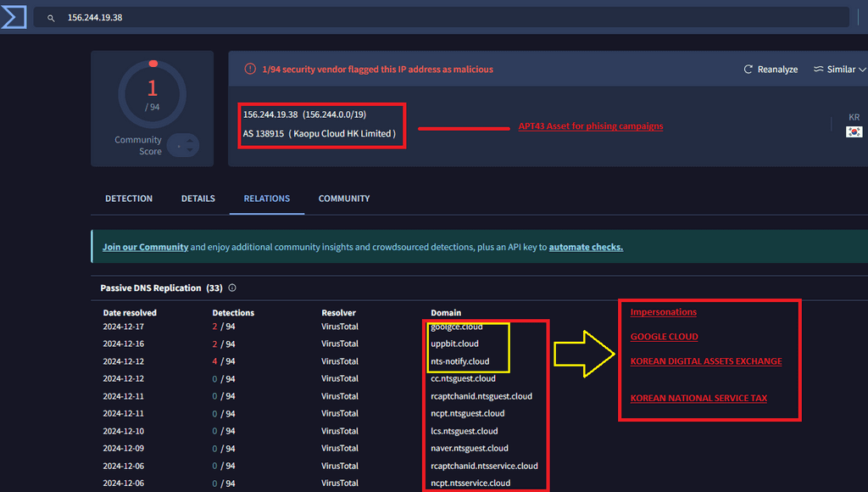Click the Reanalyze button
Viewport: 868px width, 492px height.
tap(771, 70)
